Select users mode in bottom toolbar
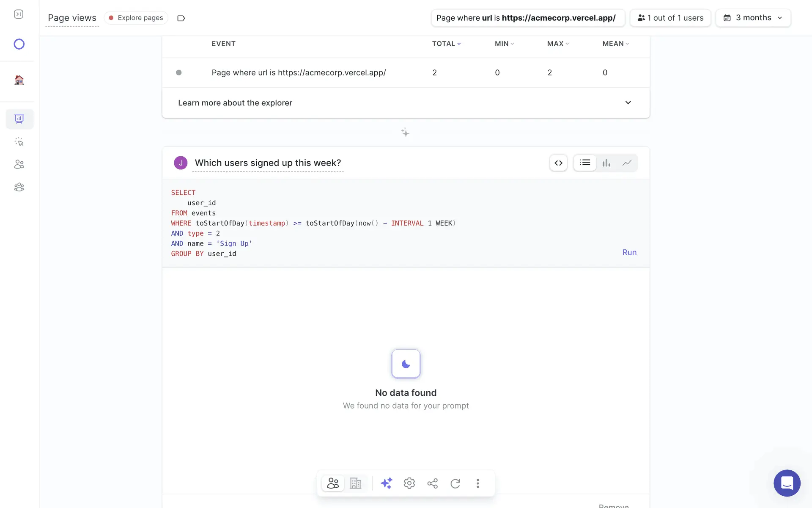This screenshot has height=508, width=812. tap(333, 483)
